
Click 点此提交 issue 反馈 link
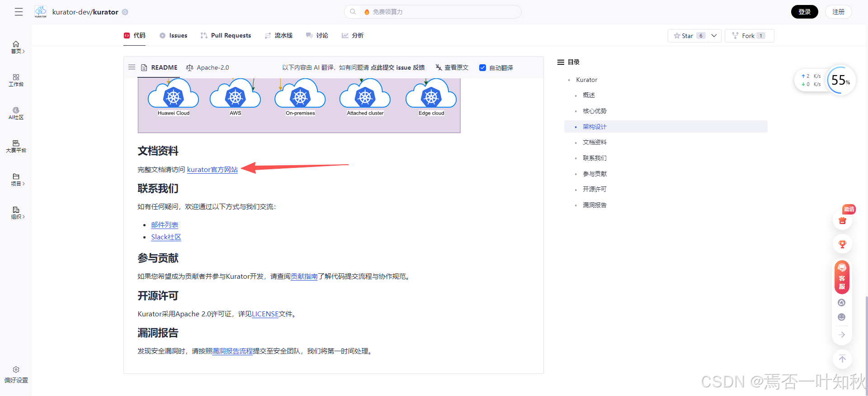(397, 67)
